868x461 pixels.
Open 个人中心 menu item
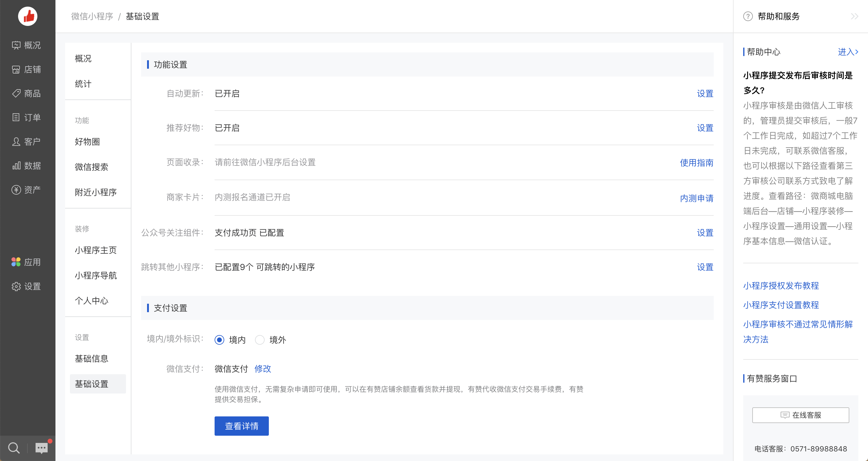point(92,301)
